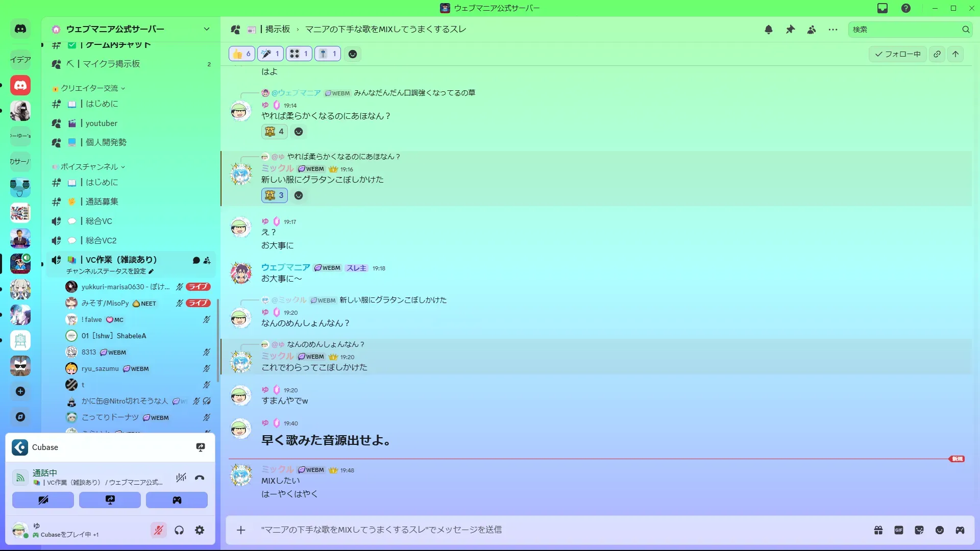Open user settings gear icon
980x551 pixels.
pyautogui.click(x=200, y=531)
